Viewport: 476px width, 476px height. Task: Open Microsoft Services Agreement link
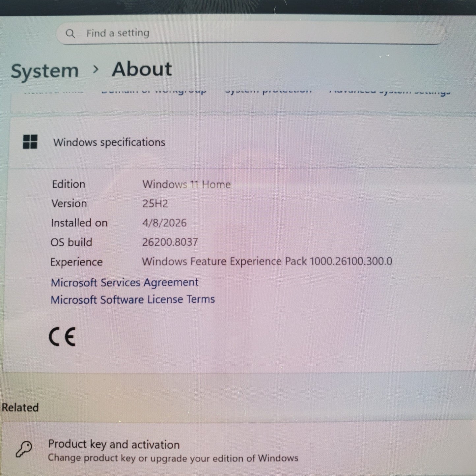[x=125, y=283]
